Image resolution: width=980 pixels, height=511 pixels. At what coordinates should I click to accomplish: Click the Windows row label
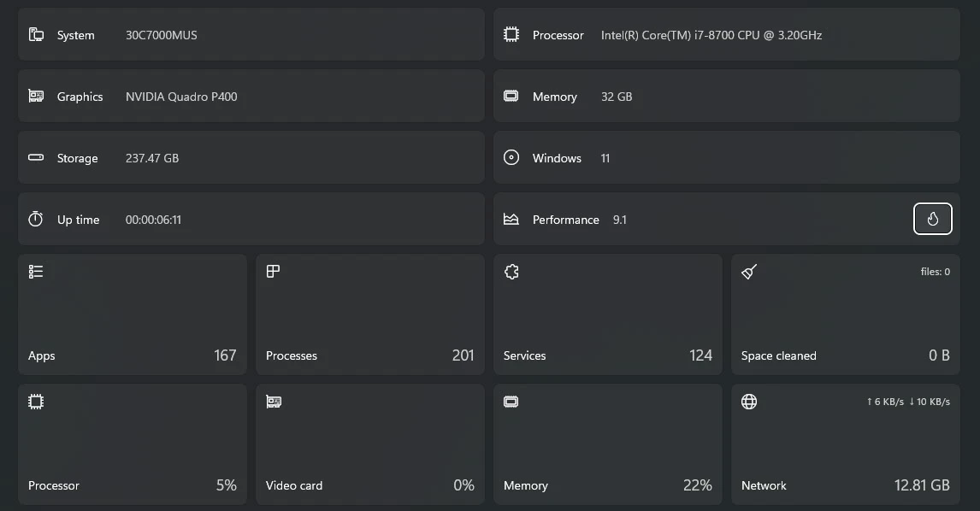[x=557, y=158]
